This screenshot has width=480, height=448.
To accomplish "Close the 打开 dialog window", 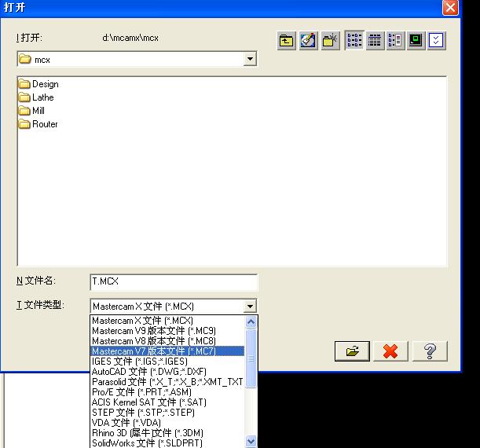I will (450, 7).
